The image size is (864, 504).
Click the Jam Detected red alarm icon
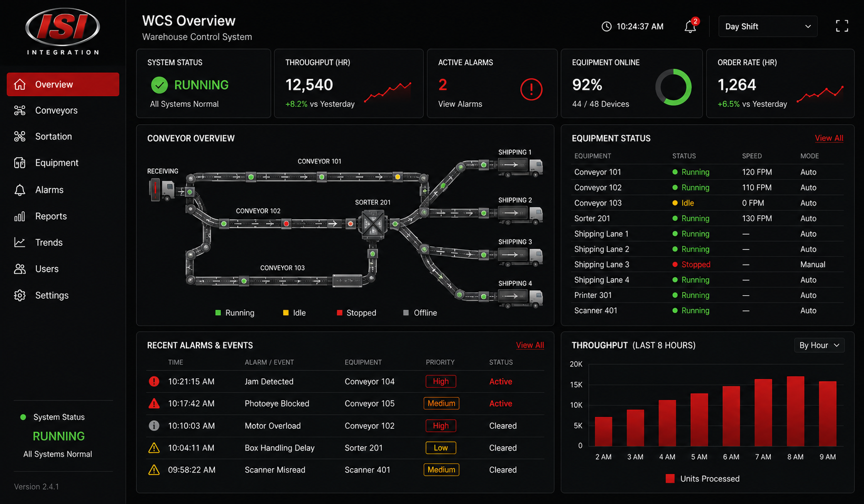[154, 381]
